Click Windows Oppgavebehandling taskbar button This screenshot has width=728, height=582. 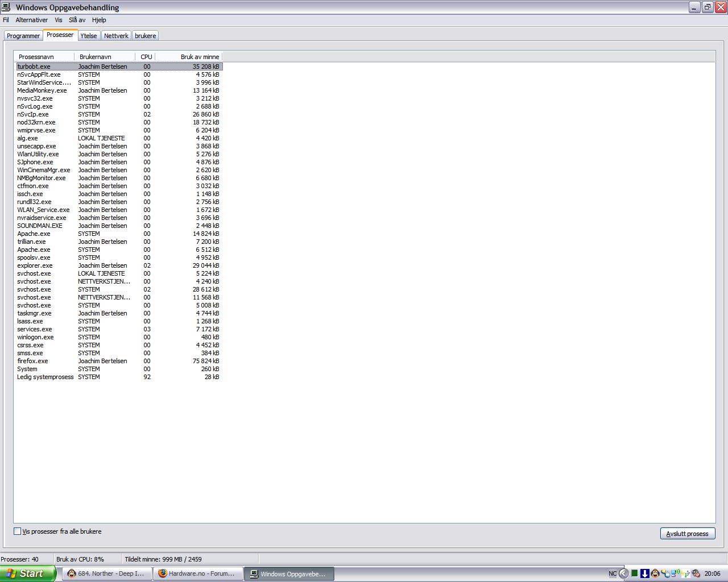pyautogui.click(x=289, y=573)
